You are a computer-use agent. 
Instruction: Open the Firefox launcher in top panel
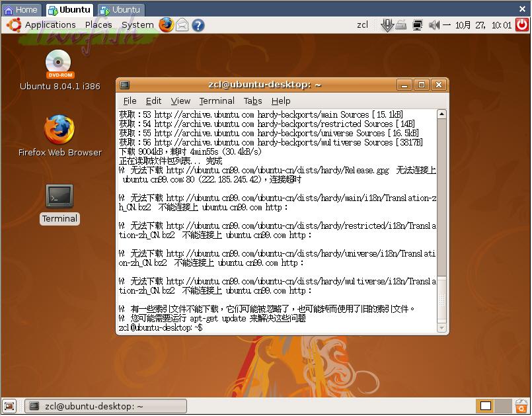(x=167, y=25)
